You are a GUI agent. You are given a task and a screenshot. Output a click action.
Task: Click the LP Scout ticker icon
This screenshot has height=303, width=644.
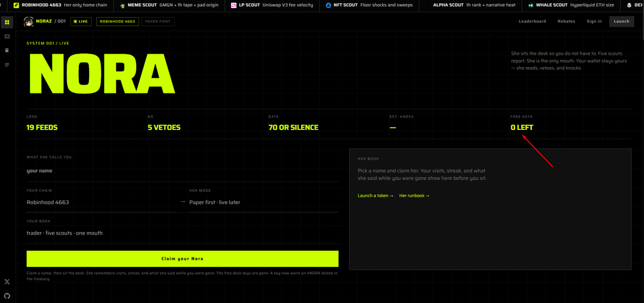pyautogui.click(x=233, y=5)
